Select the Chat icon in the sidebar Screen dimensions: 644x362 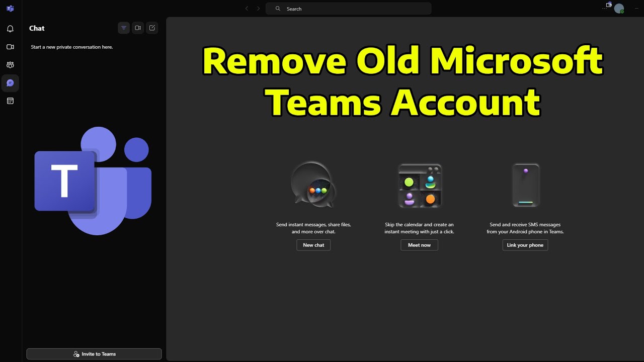pos(10,83)
